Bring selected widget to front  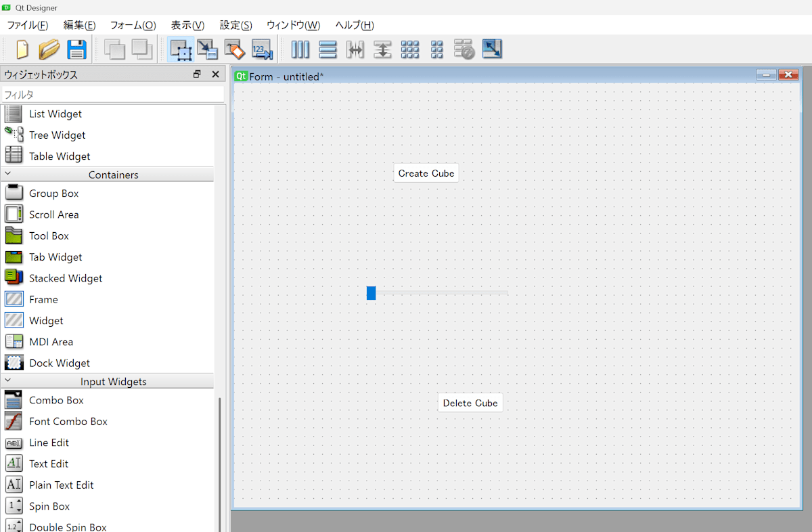[x=142, y=49]
